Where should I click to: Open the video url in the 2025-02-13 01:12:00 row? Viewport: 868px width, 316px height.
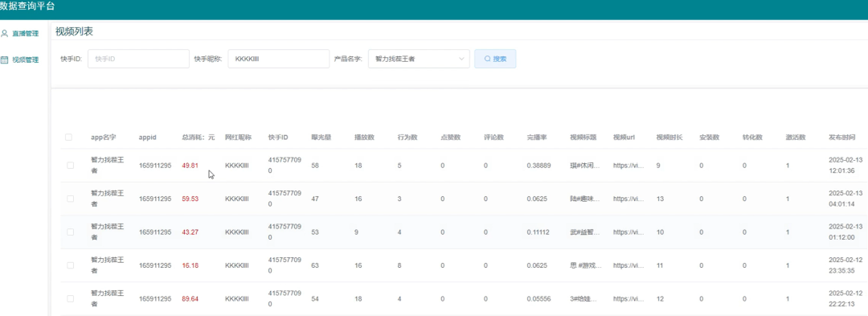tap(628, 232)
